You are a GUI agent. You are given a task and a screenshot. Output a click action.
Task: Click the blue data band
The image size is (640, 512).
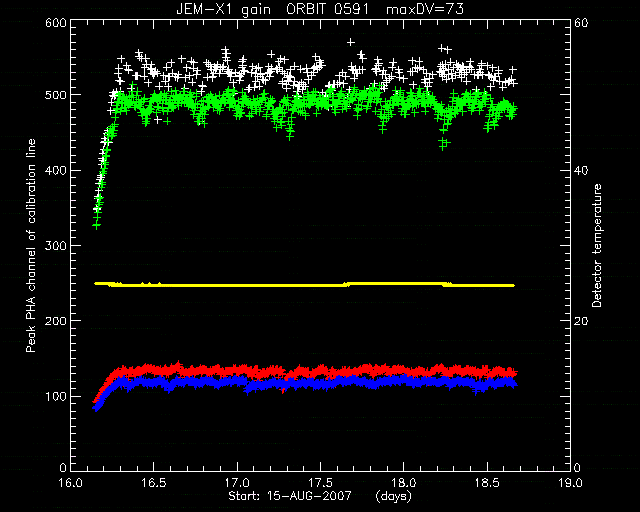[306, 383]
